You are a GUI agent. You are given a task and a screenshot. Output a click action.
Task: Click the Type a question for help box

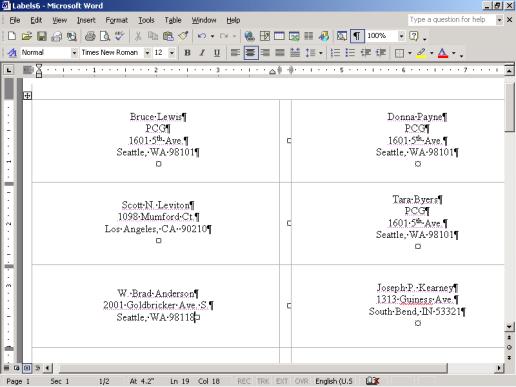point(452,20)
